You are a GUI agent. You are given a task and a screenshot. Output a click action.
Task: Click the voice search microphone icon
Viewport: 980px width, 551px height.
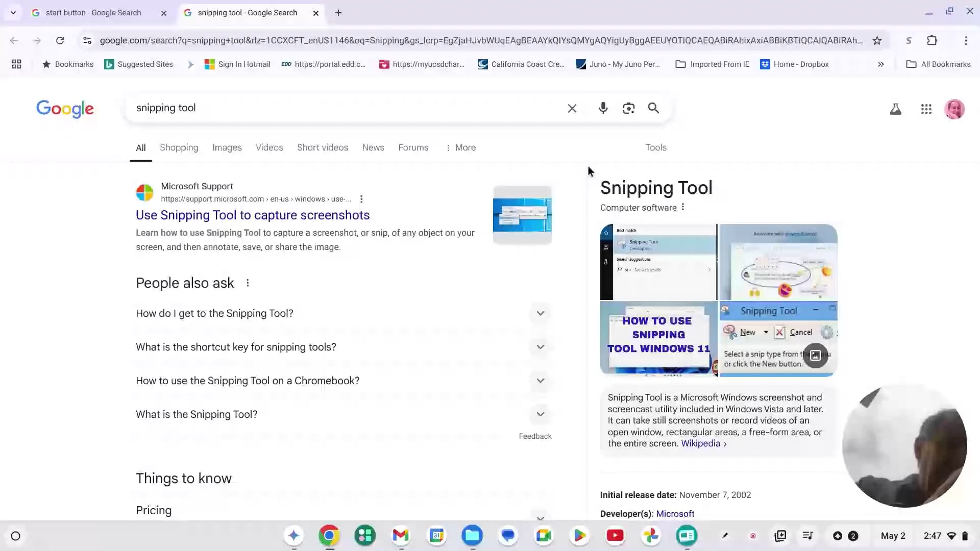tap(603, 108)
